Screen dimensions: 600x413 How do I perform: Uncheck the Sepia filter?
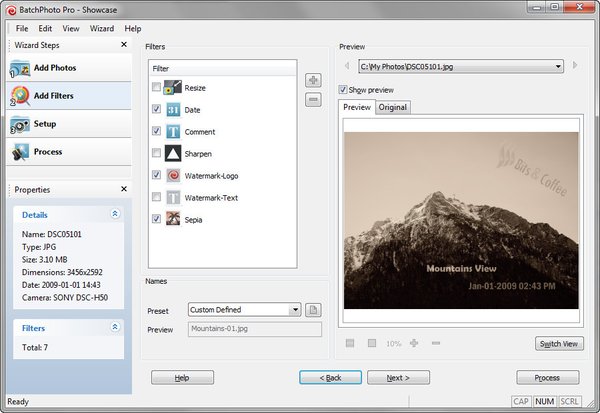pyautogui.click(x=155, y=218)
